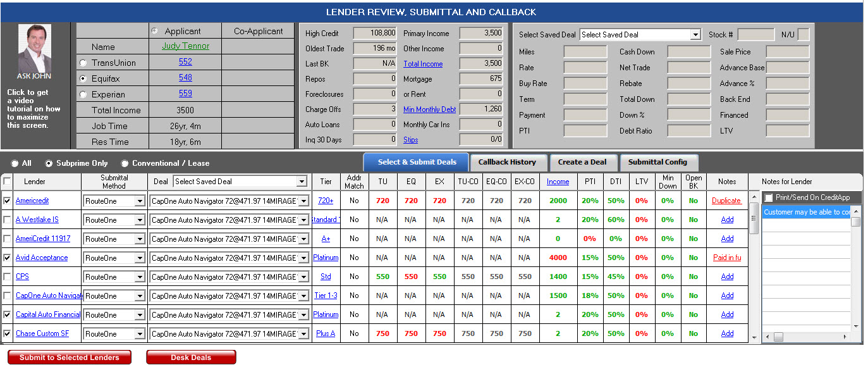Open the CPS lender link
Screen dimensions: 868x367
[22, 277]
